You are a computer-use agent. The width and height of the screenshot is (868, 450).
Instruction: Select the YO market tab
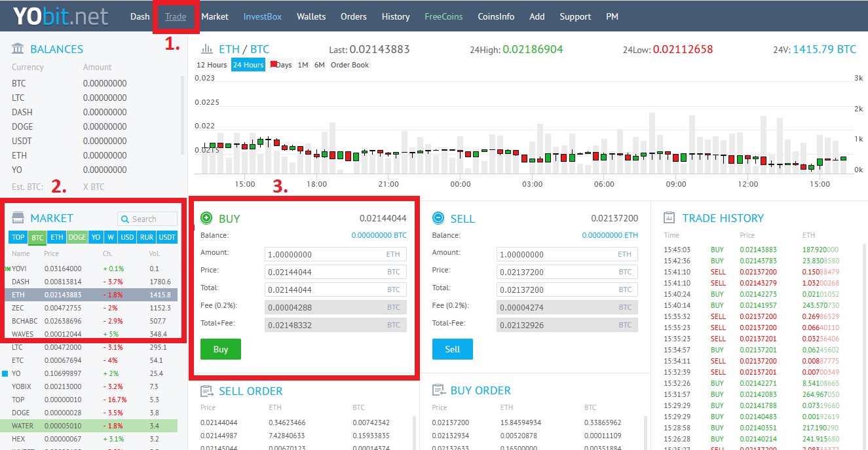pyautogui.click(x=96, y=237)
